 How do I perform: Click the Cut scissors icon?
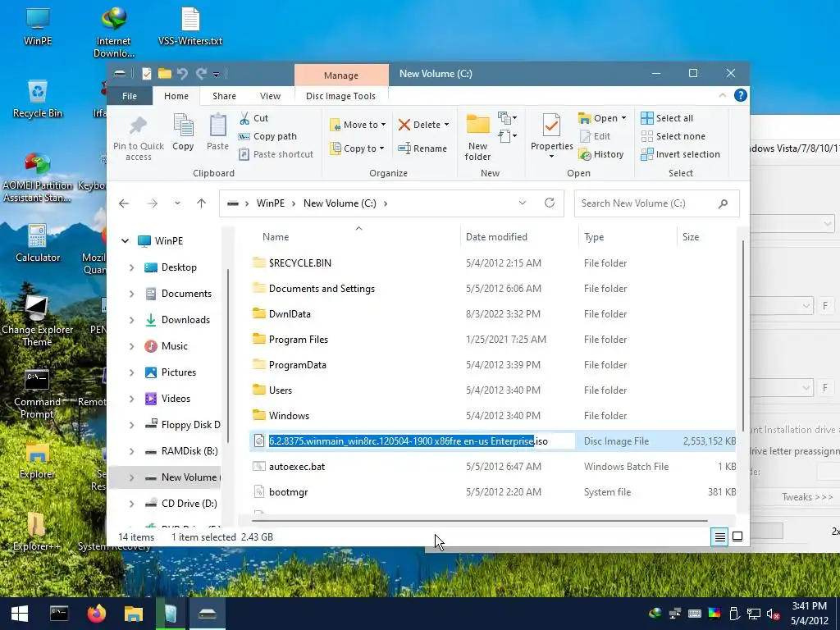tap(244, 118)
